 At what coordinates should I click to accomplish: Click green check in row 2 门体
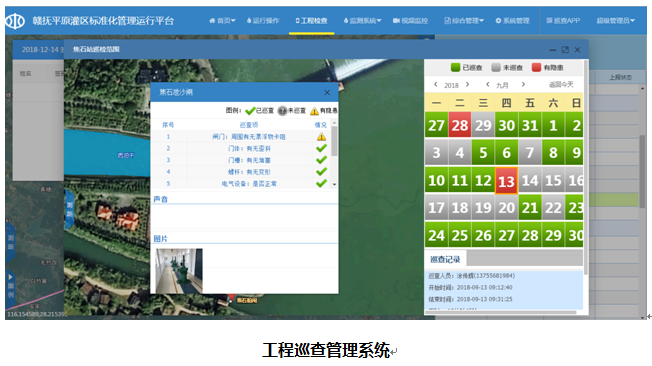321,148
